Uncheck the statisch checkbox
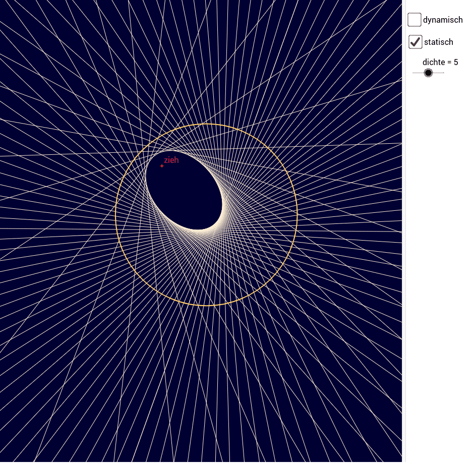 [415, 42]
